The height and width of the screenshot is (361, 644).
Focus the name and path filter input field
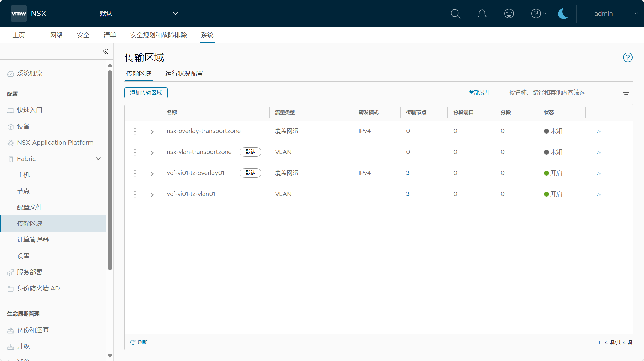pos(562,93)
